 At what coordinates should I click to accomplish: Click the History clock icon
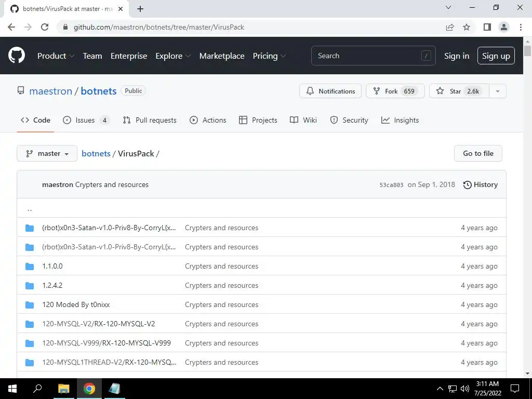click(x=467, y=185)
